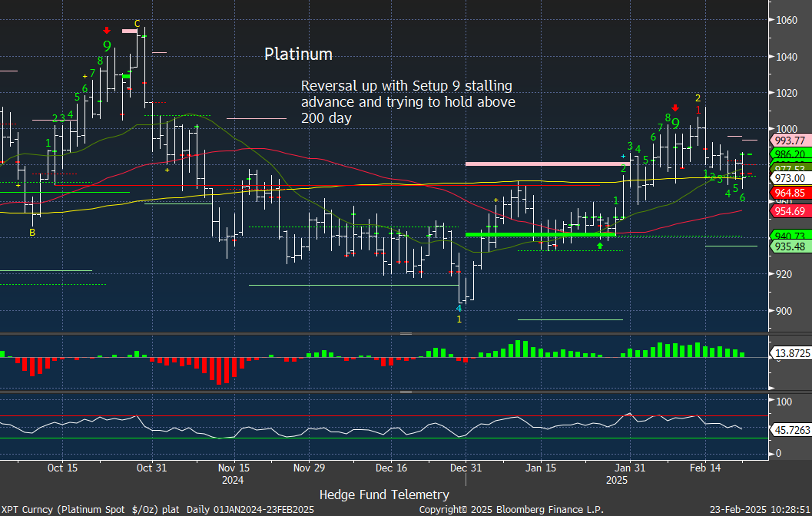Click the XPT Curncy ticker description
812x516 pixels.
tap(157, 510)
